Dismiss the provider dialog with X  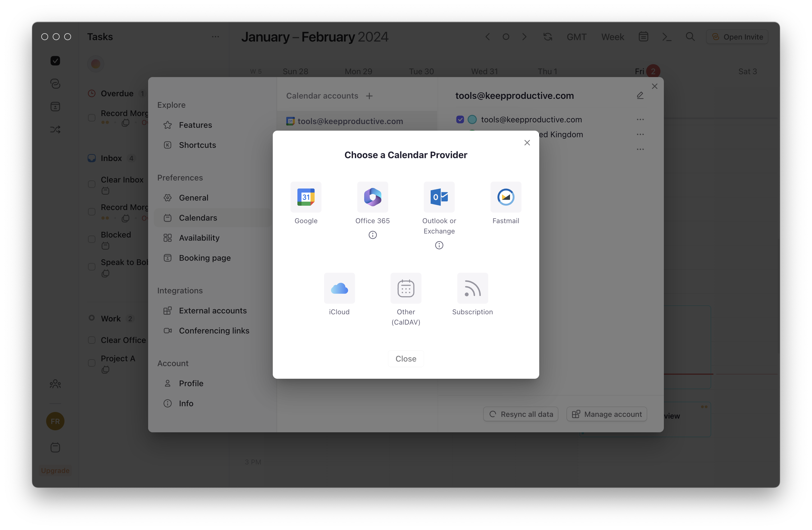click(527, 143)
